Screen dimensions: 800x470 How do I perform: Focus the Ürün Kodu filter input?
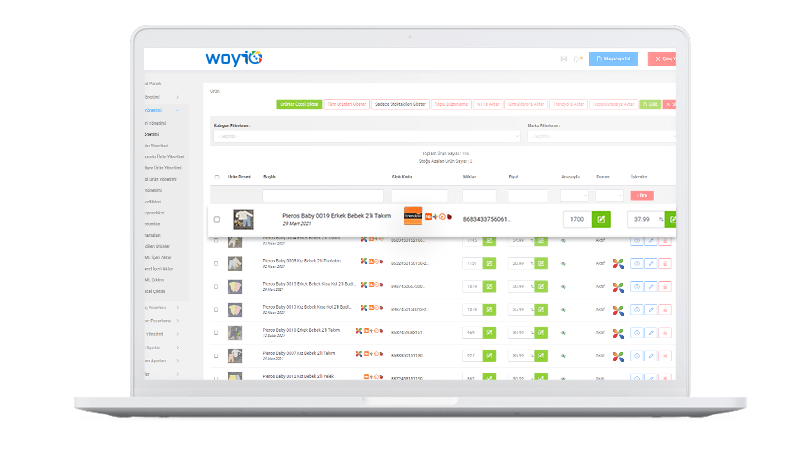coord(419,195)
